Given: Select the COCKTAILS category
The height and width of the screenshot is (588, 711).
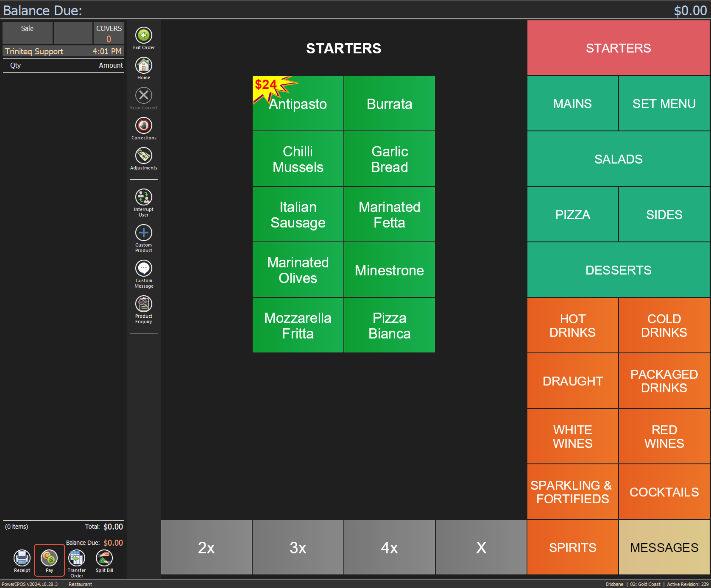Looking at the screenshot, I should pyautogui.click(x=664, y=492).
